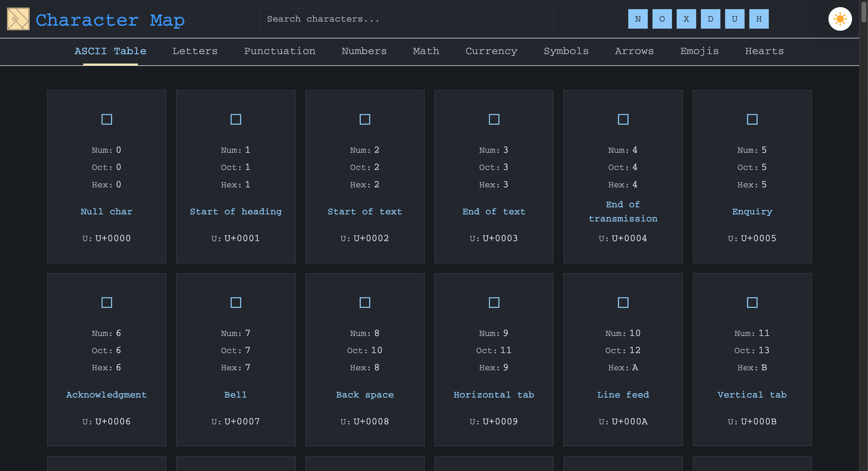Open the Horizontal tab name link
The image size is (868, 471).
(494, 395)
